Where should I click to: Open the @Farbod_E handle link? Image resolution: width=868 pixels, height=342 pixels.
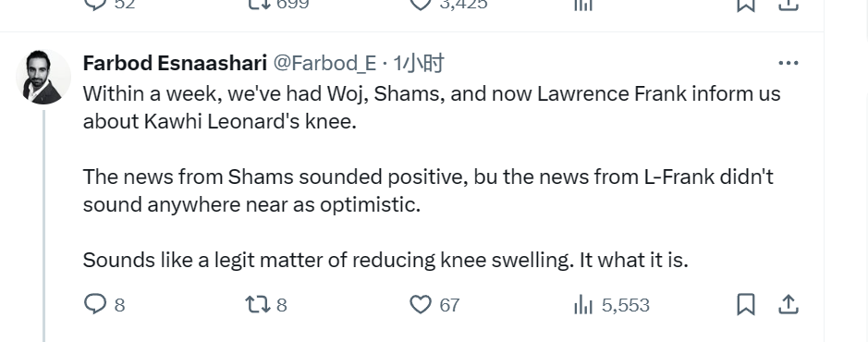325,63
